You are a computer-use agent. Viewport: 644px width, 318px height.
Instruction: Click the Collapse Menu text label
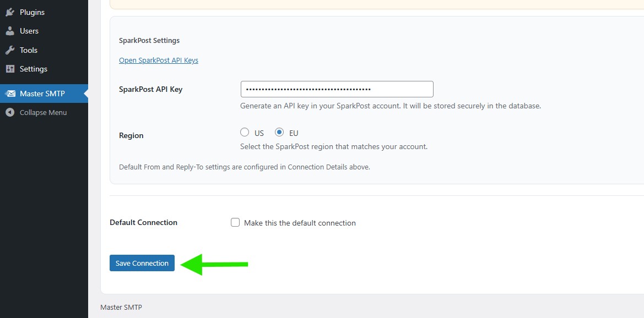pyautogui.click(x=43, y=112)
